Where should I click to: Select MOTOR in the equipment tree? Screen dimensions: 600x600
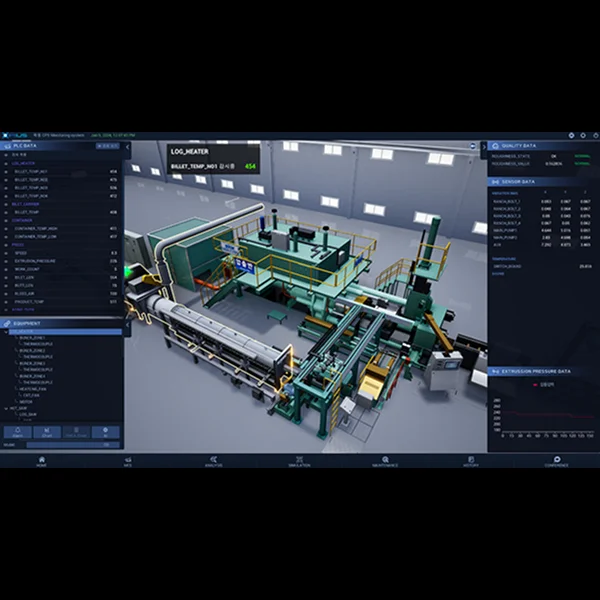click(x=26, y=402)
